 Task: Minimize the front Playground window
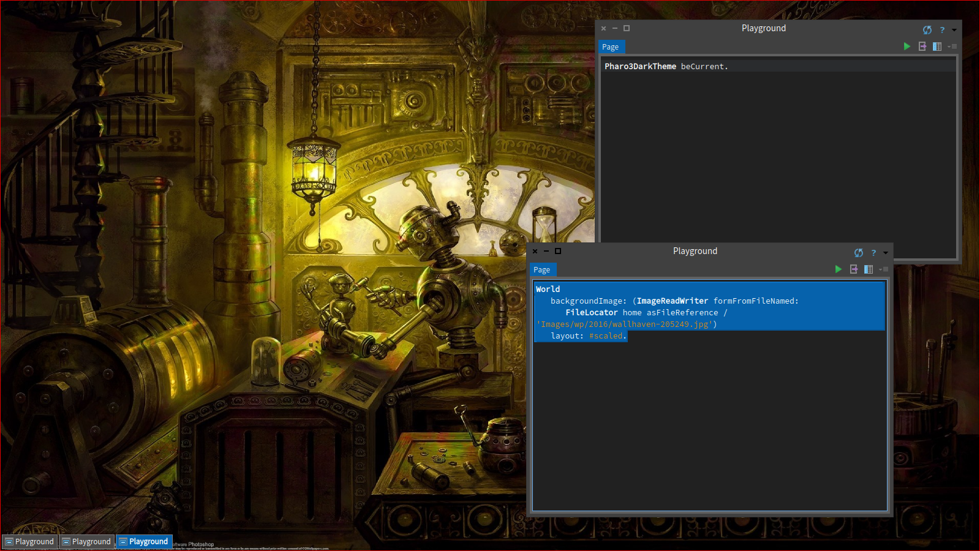pyautogui.click(x=546, y=251)
